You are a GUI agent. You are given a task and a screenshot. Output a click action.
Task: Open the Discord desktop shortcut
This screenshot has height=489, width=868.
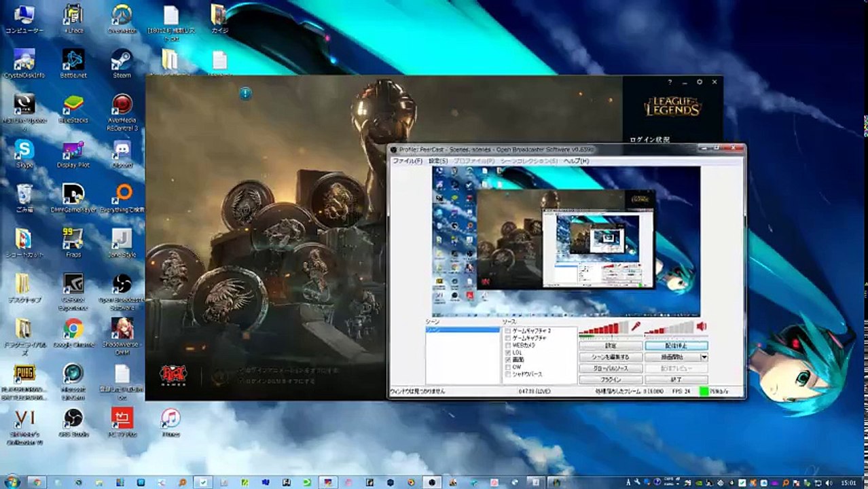[122, 153]
